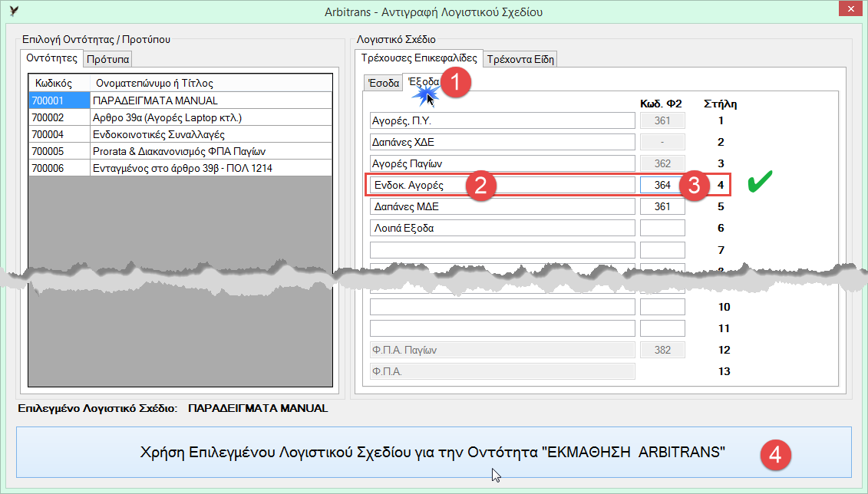This screenshot has height=494, width=868.
Task: Select row 700001 ΠΑΡΑΔΕΙΓΜΑΤΑ MANUAL
Action: [x=180, y=100]
